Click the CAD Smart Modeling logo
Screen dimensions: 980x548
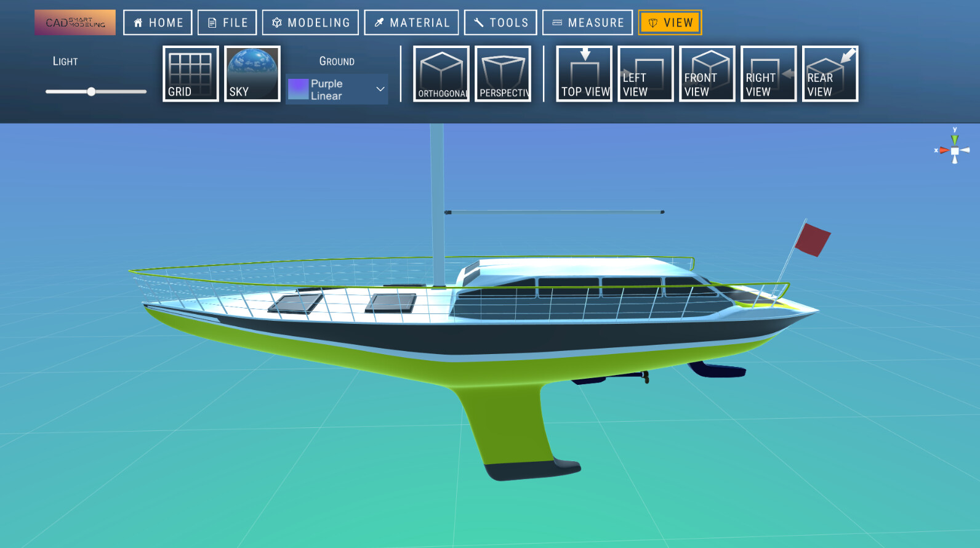coord(75,23)
